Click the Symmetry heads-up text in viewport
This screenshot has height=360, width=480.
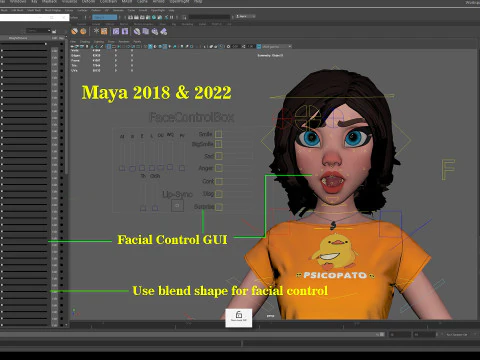[270, 55]
